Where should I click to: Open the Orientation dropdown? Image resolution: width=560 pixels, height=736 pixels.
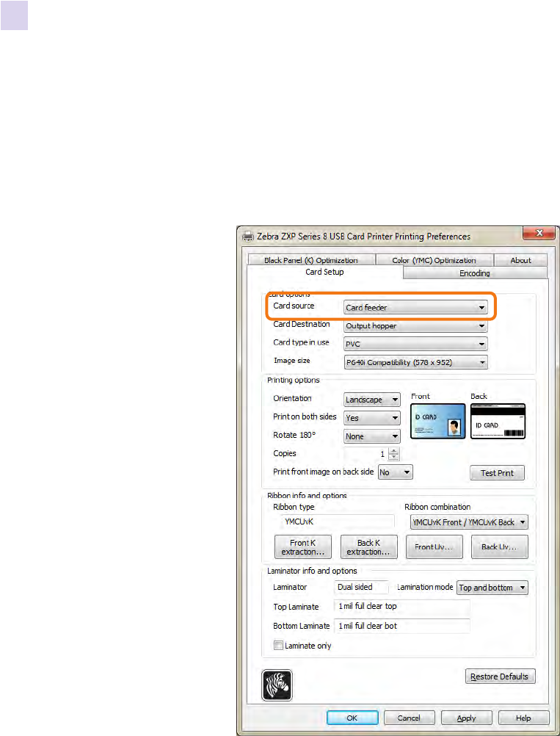(x=372, y=400)
